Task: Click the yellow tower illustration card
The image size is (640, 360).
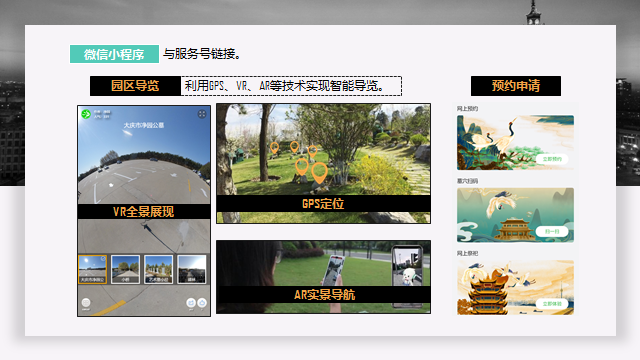Action: (x=515, y=287)
